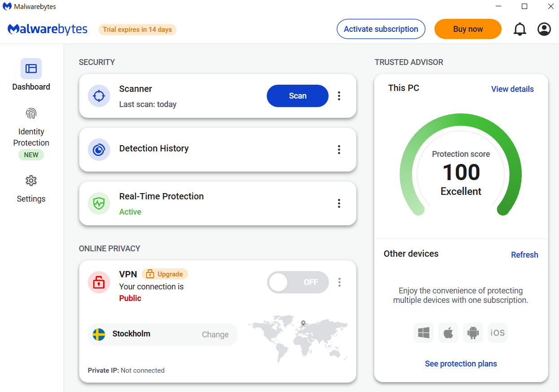Click the Android platform icon
Screen dimensions: 559x392
(473, 332)
